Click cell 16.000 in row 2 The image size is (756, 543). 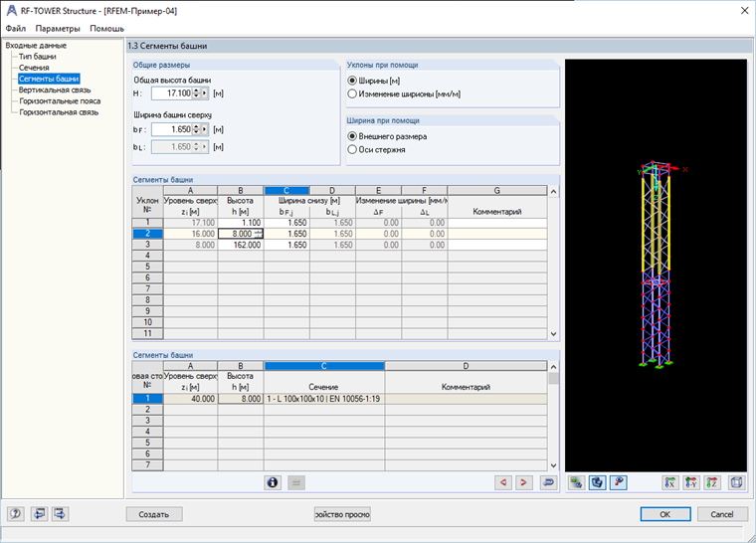pyautogui.click(x=190, y=234)
